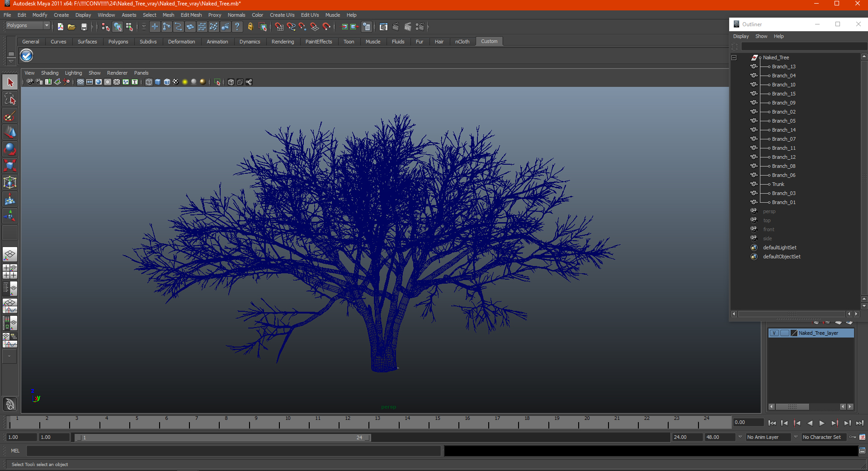Image resolution: width=868 pixels, height=471 pixels.
Task: Toggle the film gate display
Action: click(x=90, y=82)
